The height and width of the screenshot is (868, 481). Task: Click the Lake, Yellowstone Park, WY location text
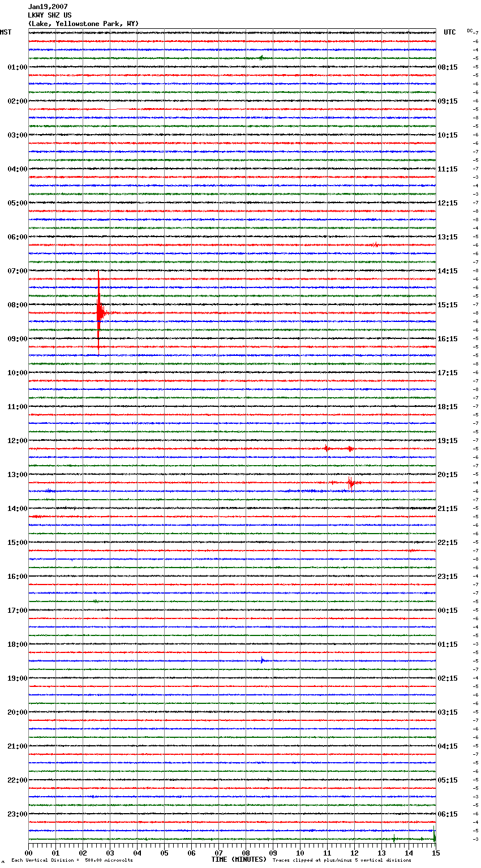83,24
